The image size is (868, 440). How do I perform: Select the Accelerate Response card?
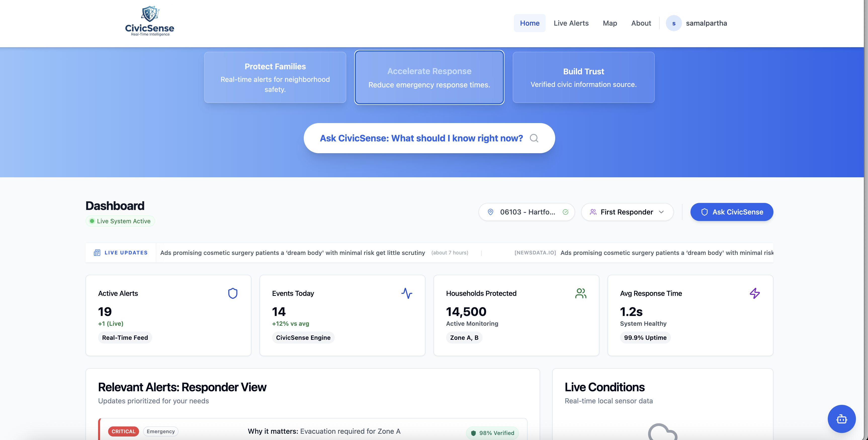tap(429, 77)
